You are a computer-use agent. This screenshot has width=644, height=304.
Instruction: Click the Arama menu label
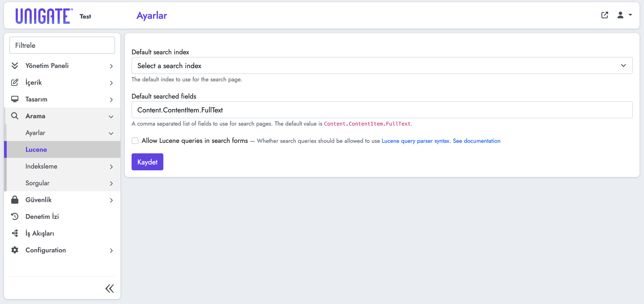click(35, 116)
